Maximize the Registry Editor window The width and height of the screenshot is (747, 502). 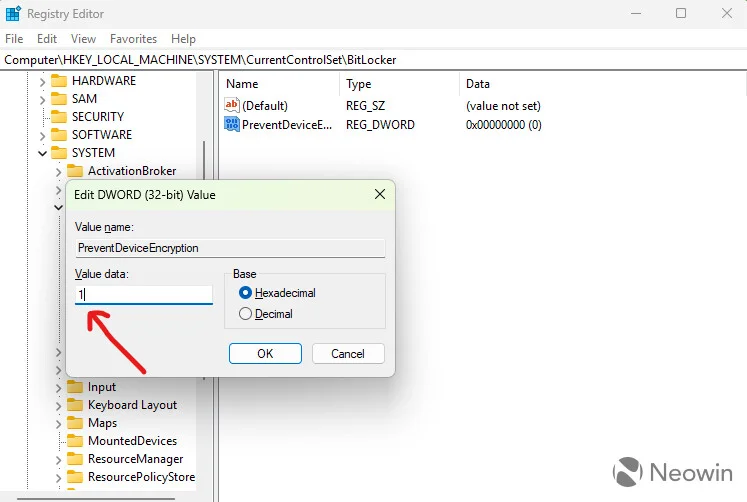(x=681, y=13)
